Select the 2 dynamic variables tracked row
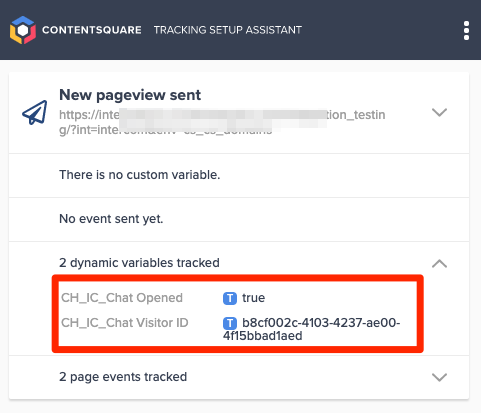 (239, 263)
